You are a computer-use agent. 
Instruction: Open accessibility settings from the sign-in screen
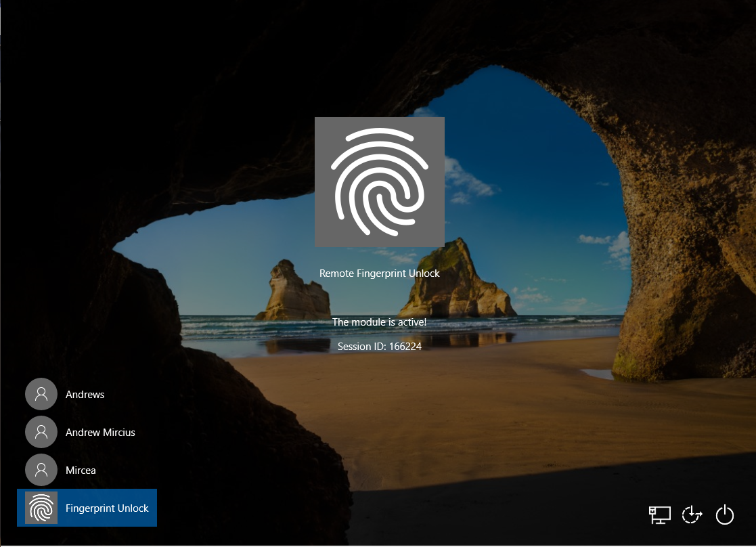point(692,515)
